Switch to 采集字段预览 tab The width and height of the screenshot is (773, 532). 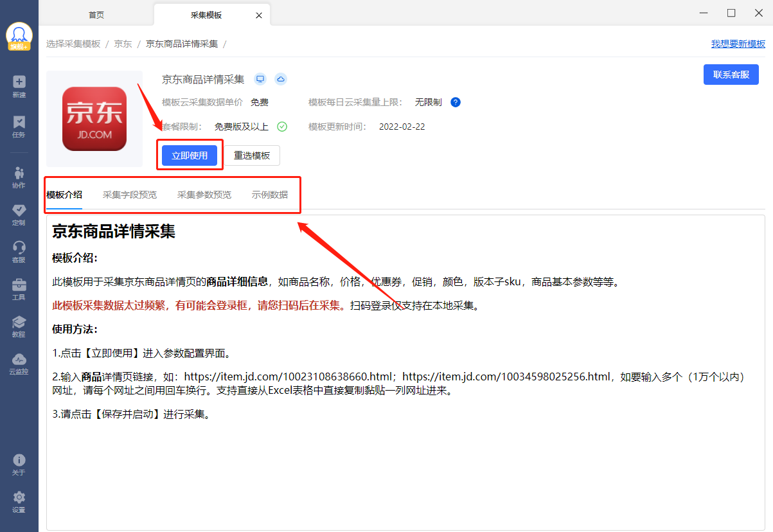click(130, 195)
